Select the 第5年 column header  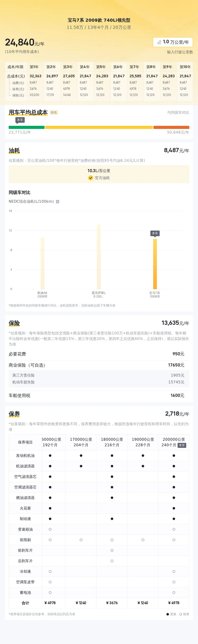tap(101, 67)
